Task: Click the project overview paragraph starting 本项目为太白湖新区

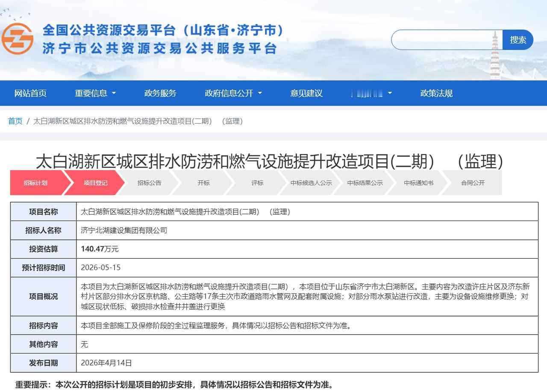Action: pos(305,296)
